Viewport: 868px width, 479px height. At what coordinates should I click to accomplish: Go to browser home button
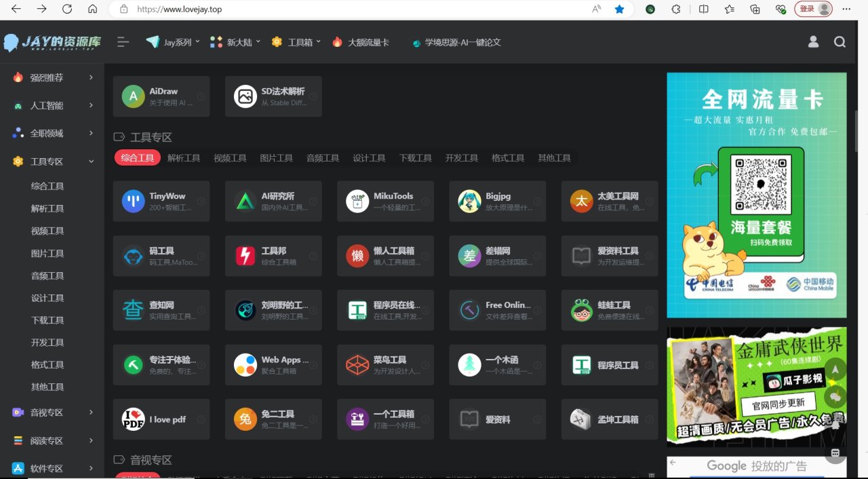tap(93, 9)
